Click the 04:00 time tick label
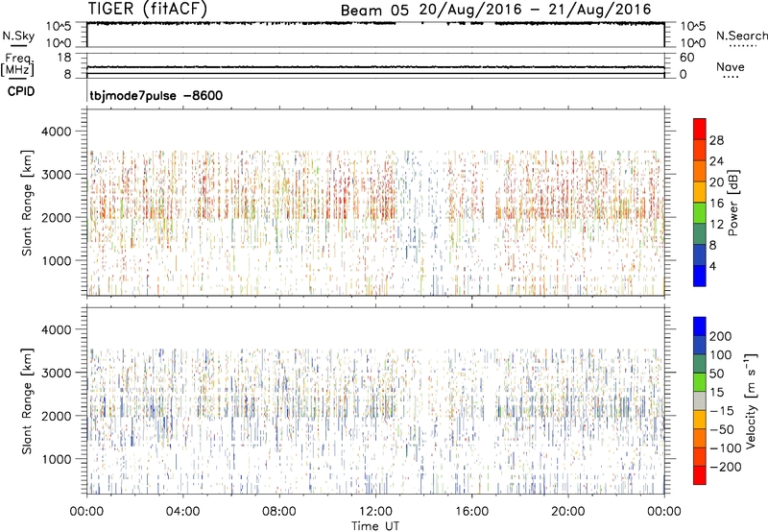Image resolution: width=768 pixels, height=532 pixels. click(182, 512)
